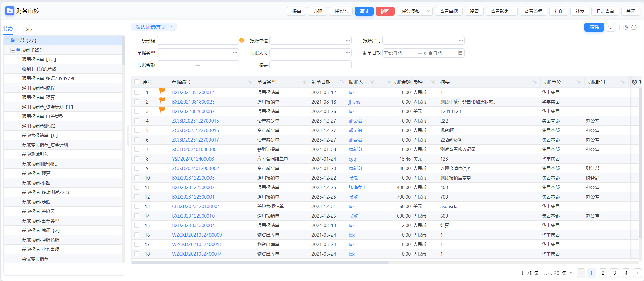Check the checkbox for row 18
Viewport: 644px width, 281px height.
pos(137,254)
